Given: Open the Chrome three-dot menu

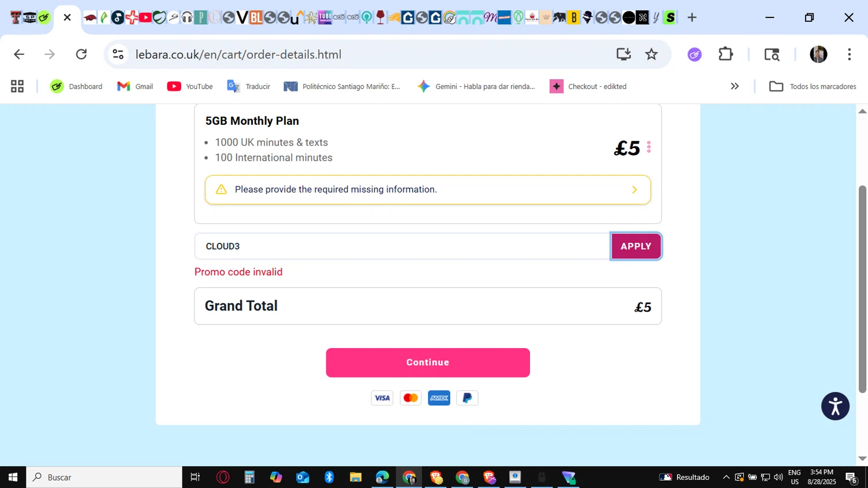Looking at the screenshot, I should 849,54.
